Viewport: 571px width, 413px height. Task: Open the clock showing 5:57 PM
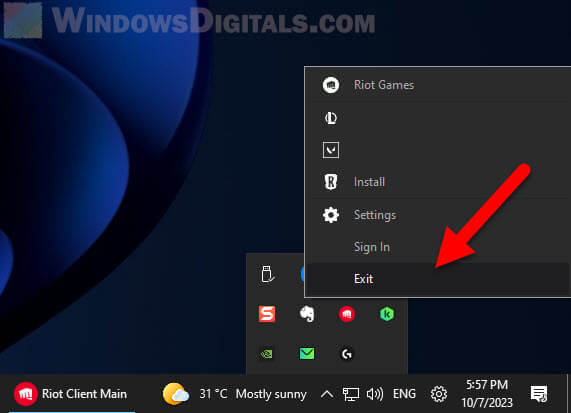[x=487, y=394]
